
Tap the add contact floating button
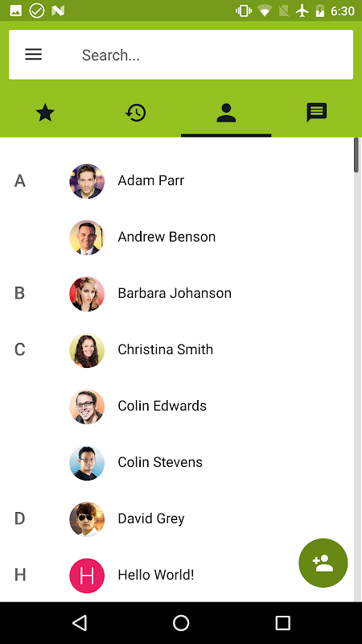tap(323, 563)
